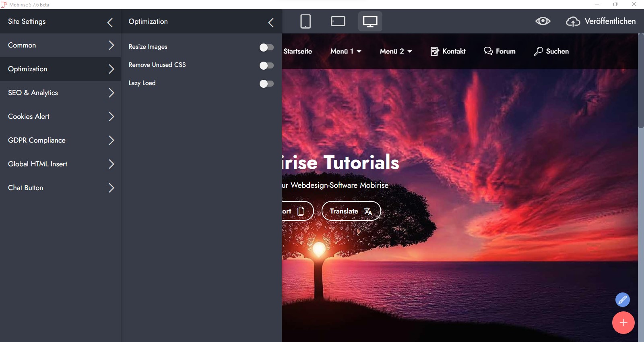Collapse Site Settings with back arrow
Viewport: 644px width, 342px height.
tap(110, 23)
